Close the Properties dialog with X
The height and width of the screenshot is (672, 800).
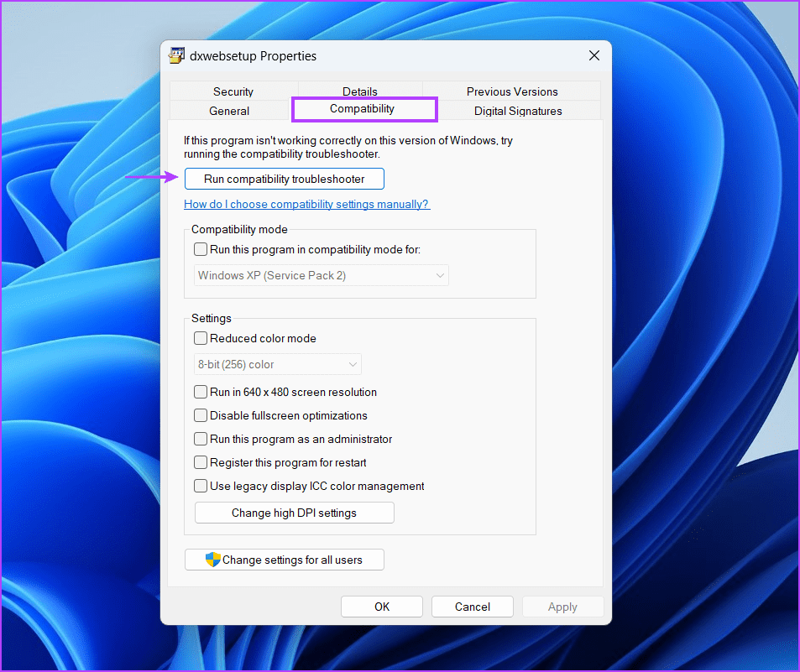pyautogui.click(x=594, y=56)
